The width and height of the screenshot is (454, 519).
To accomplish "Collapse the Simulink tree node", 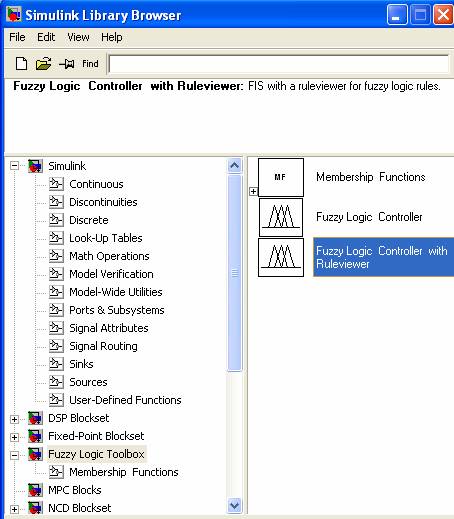I will [x=14, y=166].
